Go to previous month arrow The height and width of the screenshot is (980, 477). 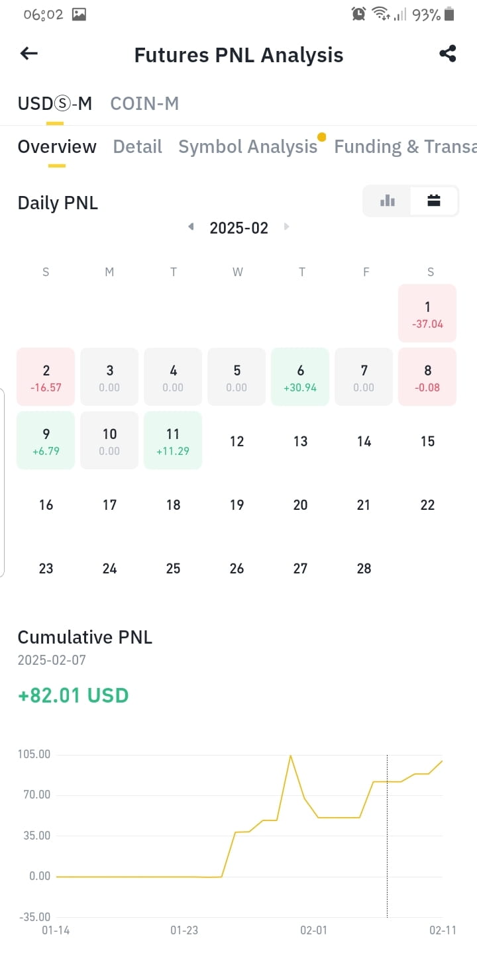pyautogui.click(x=191, y=227)
